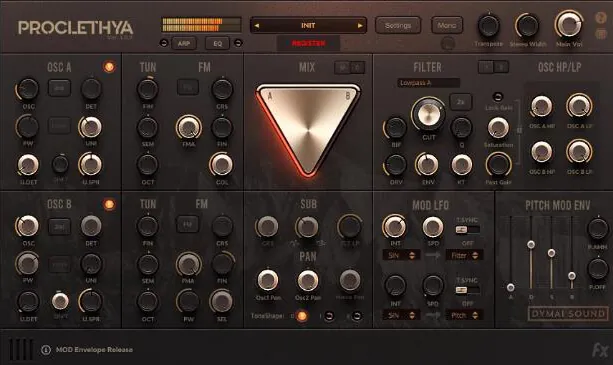The image size is (613, 365).
Task: Click the Pitch Mod Env A slider handle
Action: 510,288
